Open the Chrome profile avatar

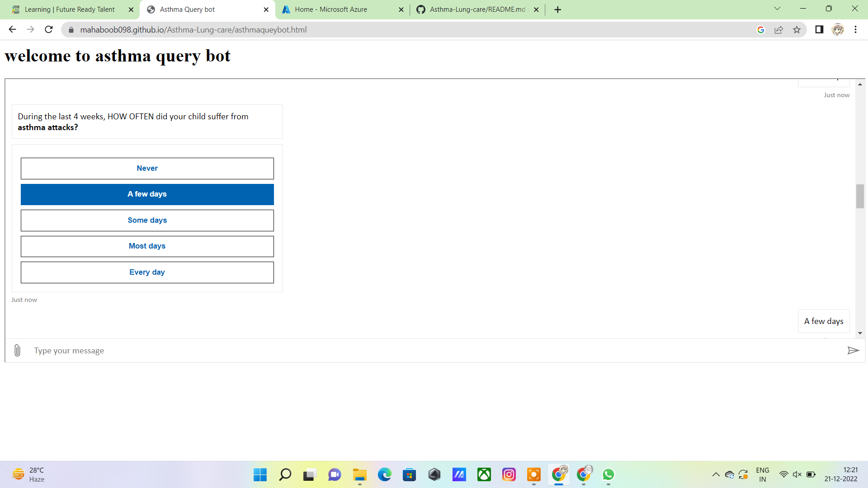click(838, 30)
